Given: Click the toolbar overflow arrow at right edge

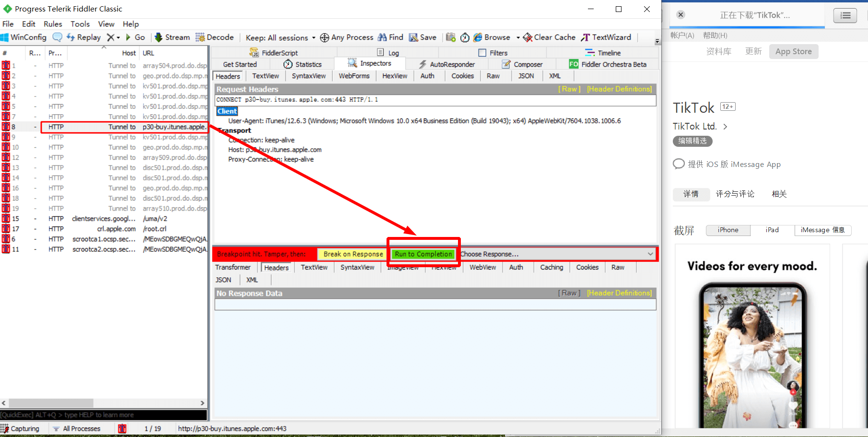Looking at the screenshot, I should [657, 42].
